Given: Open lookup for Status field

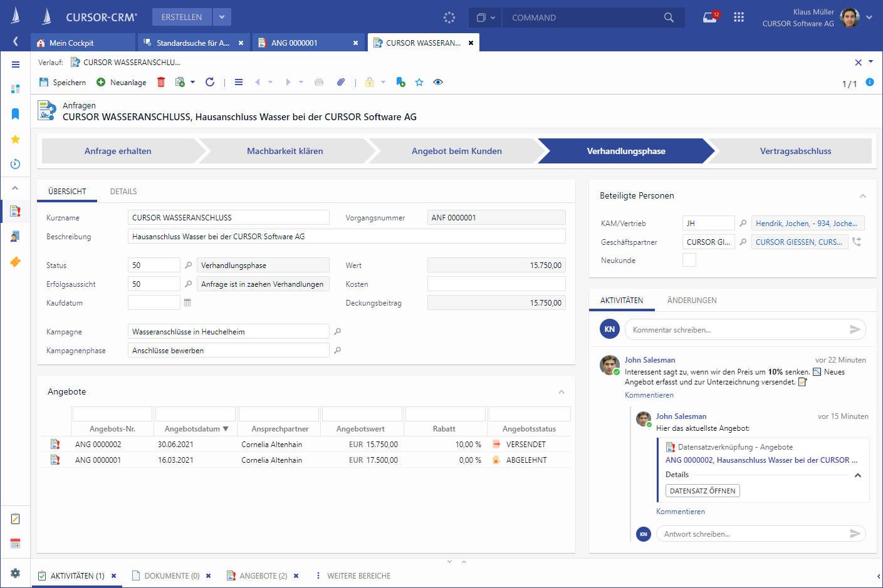Looking at the screenshot, I should tap(189, 265).
